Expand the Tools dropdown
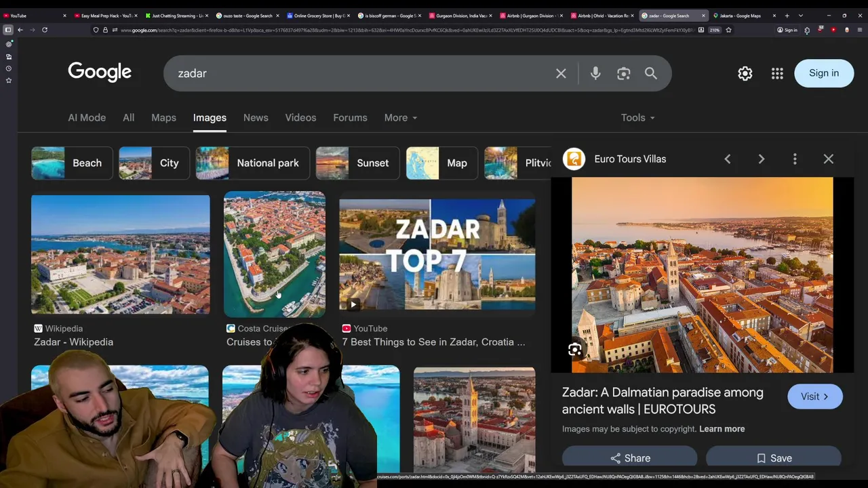The height and width of the screenshot is (488, 868). (x=637, y=118)
